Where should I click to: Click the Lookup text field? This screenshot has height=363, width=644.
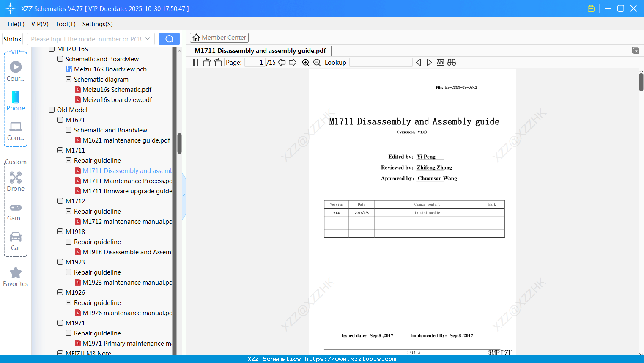381,62
